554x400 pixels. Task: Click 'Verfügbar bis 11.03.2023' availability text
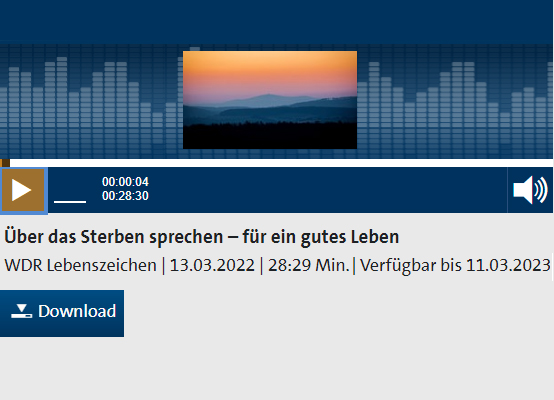tap(455, 265)
